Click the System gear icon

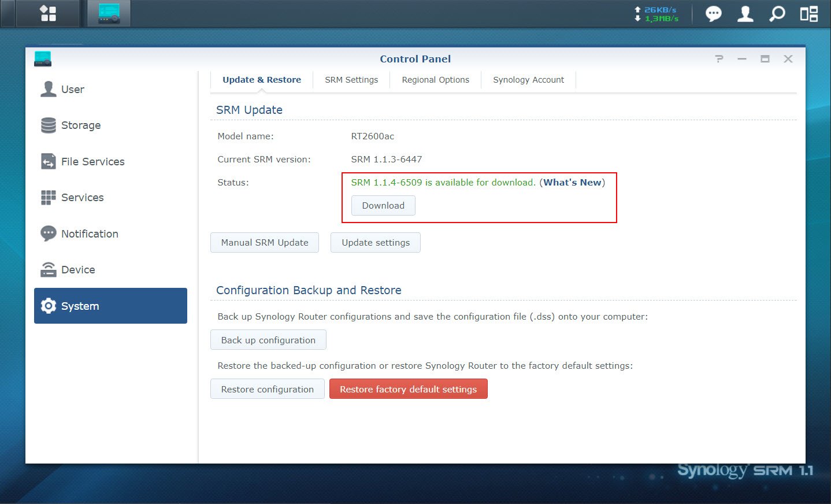click(x=49, y=306)
